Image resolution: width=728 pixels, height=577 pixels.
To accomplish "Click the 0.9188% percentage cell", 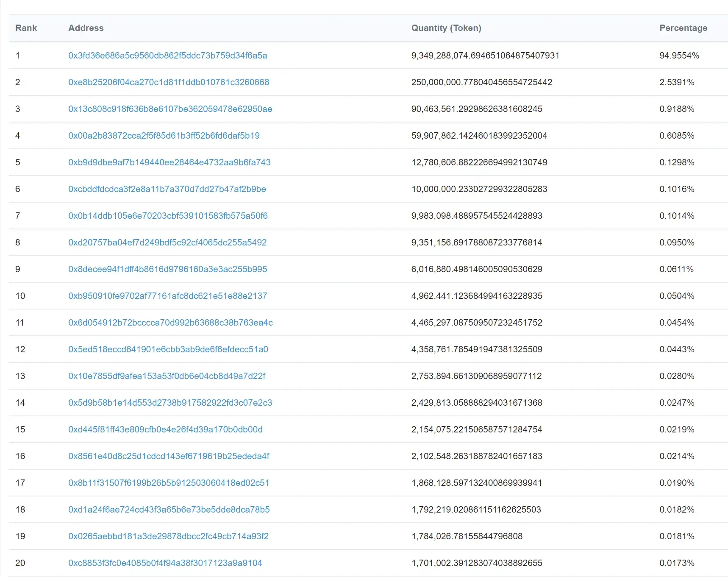I will click(x=677, y=109).
